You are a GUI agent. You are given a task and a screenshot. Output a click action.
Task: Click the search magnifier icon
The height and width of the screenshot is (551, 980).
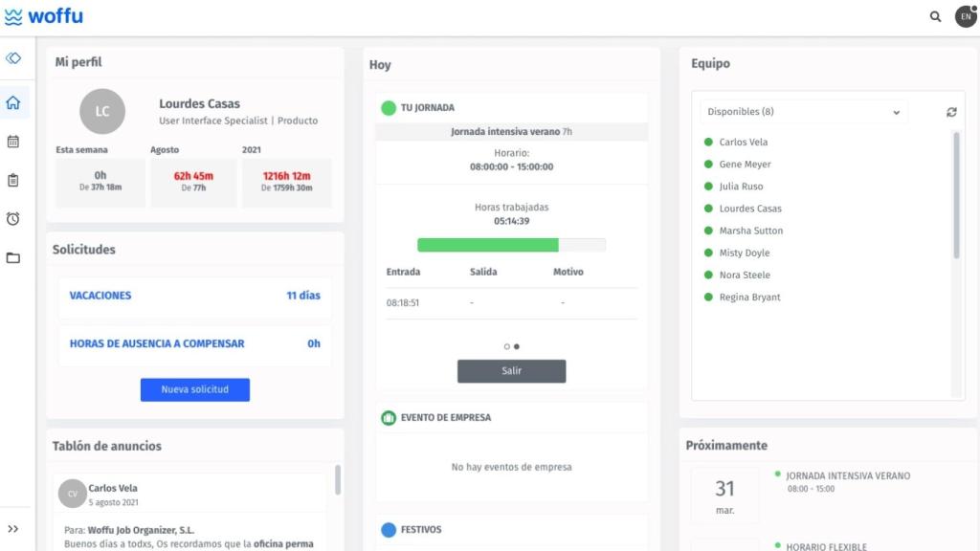pyautogui.click(x=935, y=16)
